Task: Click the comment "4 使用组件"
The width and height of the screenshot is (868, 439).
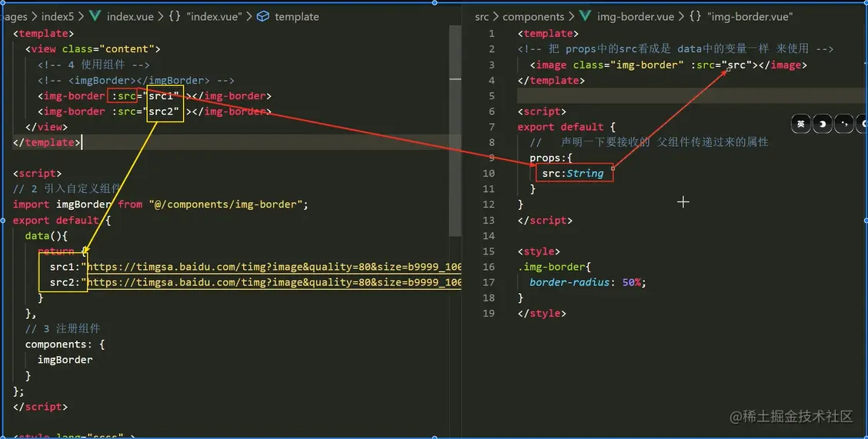Action: 94,65
